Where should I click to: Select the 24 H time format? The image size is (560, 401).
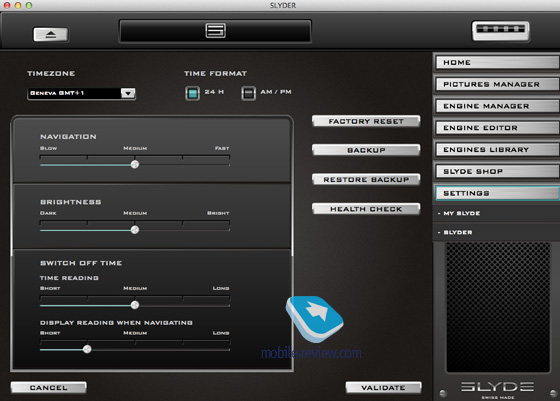pos(192,93)
